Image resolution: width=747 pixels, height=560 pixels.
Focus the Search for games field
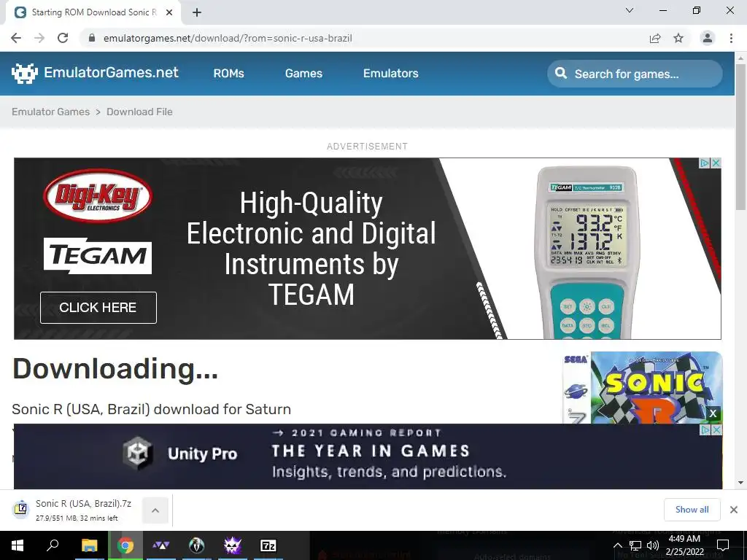[635, 74]
